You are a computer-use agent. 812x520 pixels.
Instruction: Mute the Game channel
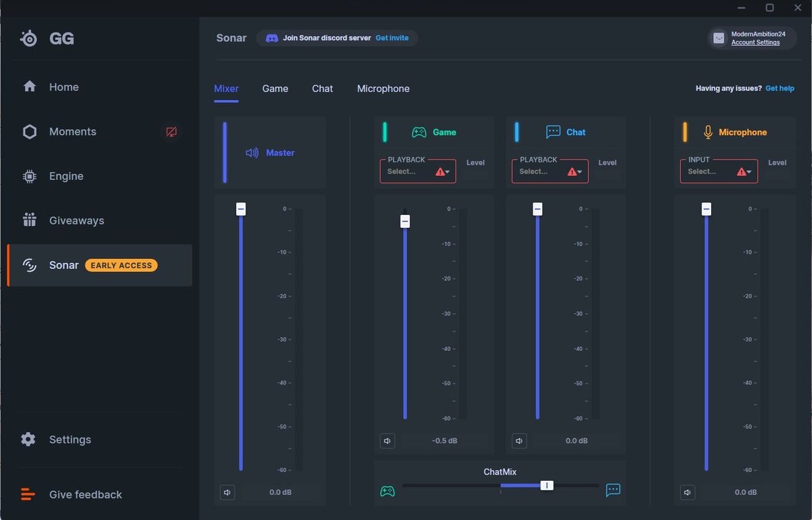coord(387,441)
